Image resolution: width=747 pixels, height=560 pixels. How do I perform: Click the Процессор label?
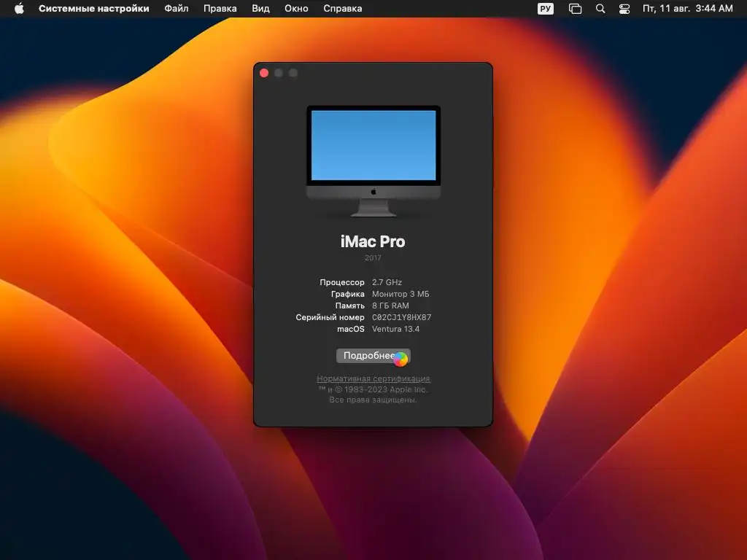[342, 282]
